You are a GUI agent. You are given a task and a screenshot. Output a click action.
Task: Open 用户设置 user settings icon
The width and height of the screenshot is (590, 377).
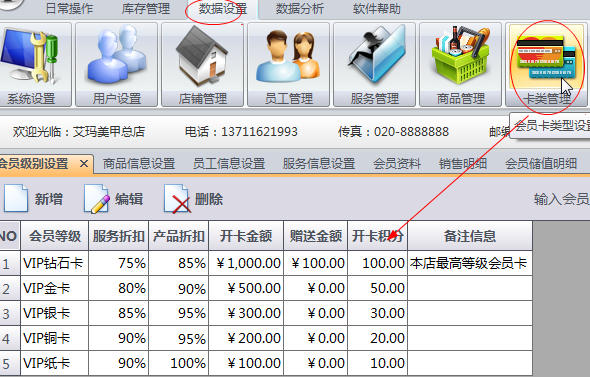(x=116, y=64)
